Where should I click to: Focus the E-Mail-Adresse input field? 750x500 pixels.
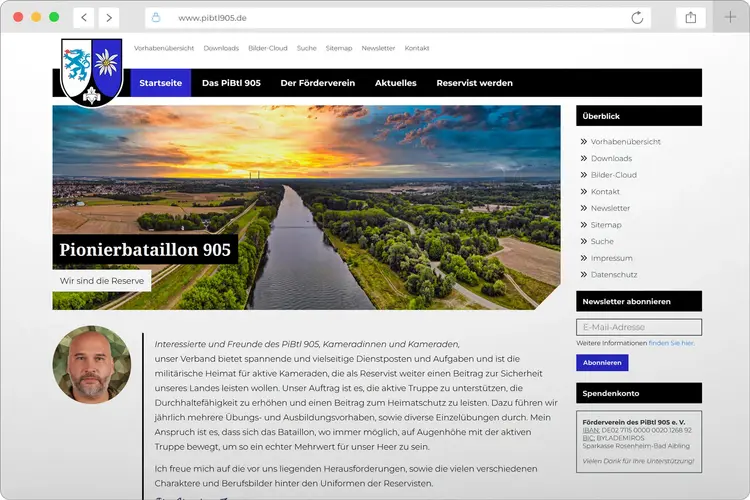coord(639,327)
